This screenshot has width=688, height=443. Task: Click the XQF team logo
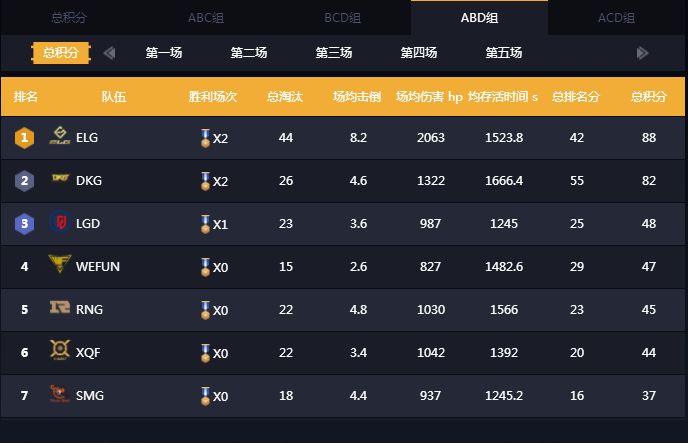click(x=60, y=351)
